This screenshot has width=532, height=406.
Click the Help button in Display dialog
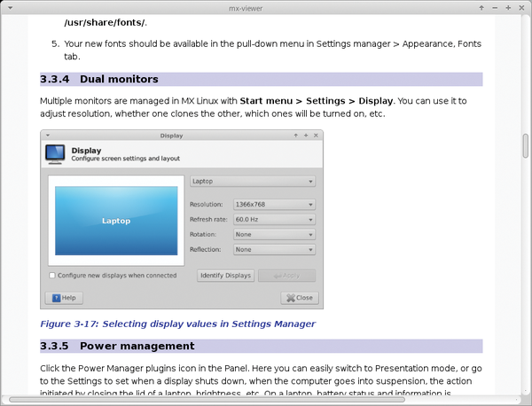(x=64, y=298)
